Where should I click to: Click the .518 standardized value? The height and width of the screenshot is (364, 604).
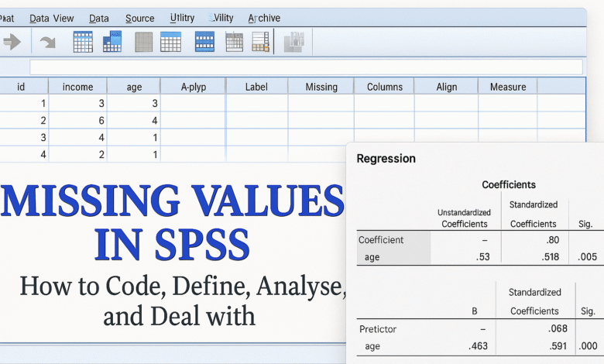[x=550, y=256]
